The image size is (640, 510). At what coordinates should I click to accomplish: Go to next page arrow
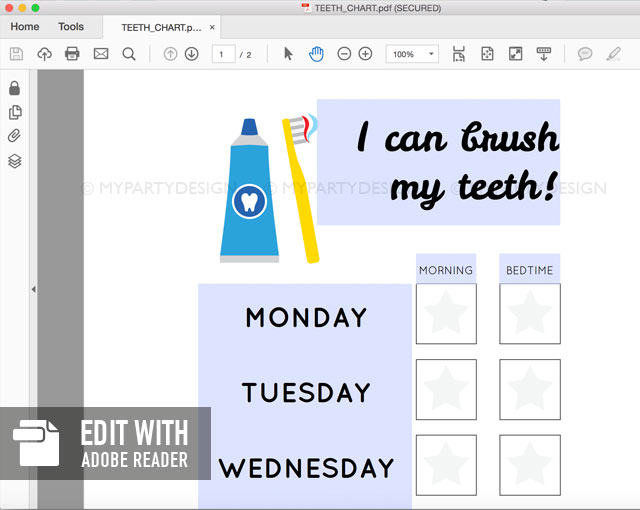192,54
